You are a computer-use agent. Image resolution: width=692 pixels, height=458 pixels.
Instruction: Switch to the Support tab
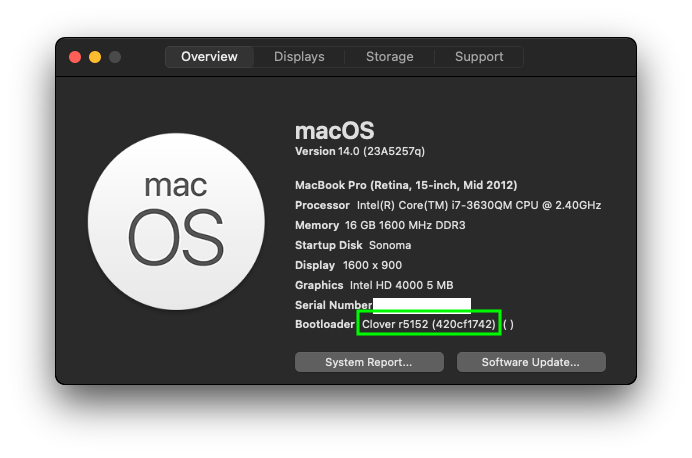(x=479, y=56)
